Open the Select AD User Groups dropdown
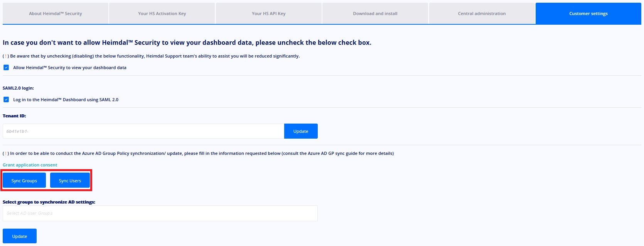This screenshot has width=644, height=246. click(160, 213)
